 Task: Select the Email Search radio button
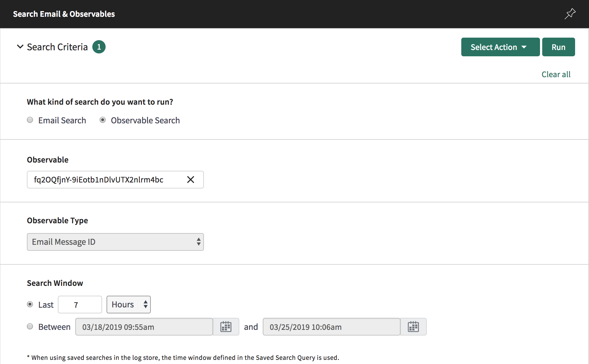point(30,120)
